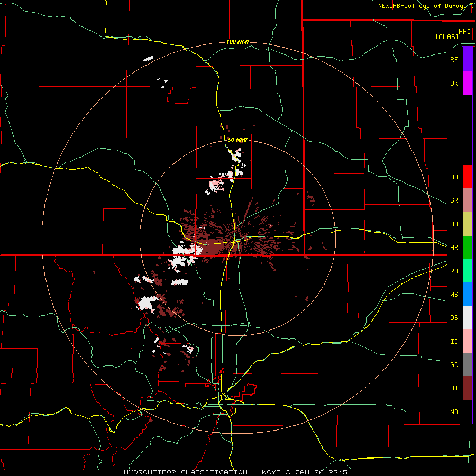
Task: Click the BD yellow legend swatch
Action: tap(467, 224)
